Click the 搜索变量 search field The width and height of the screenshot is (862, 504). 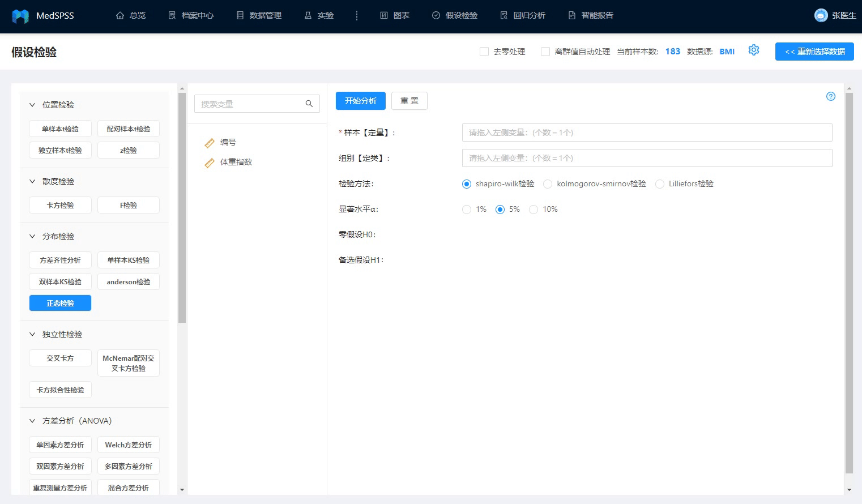coord(257,104)
